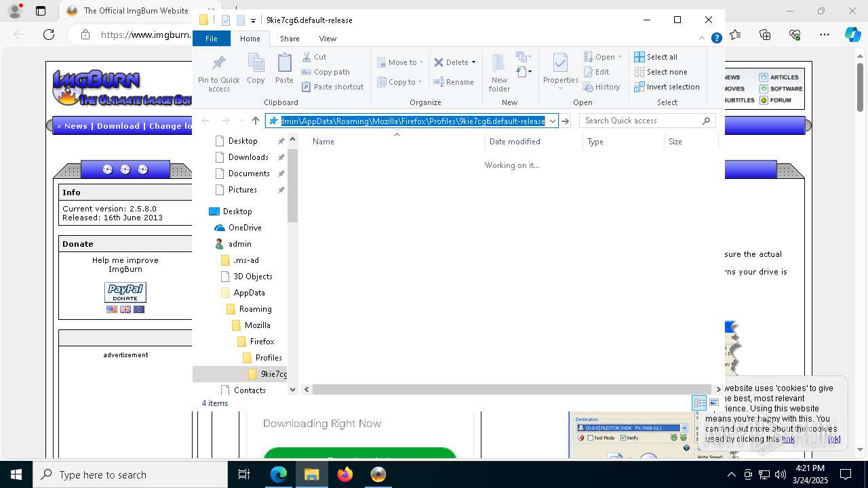868x488 pixels.
Task: Click Edit in Open group
Action: coord(596,72)
